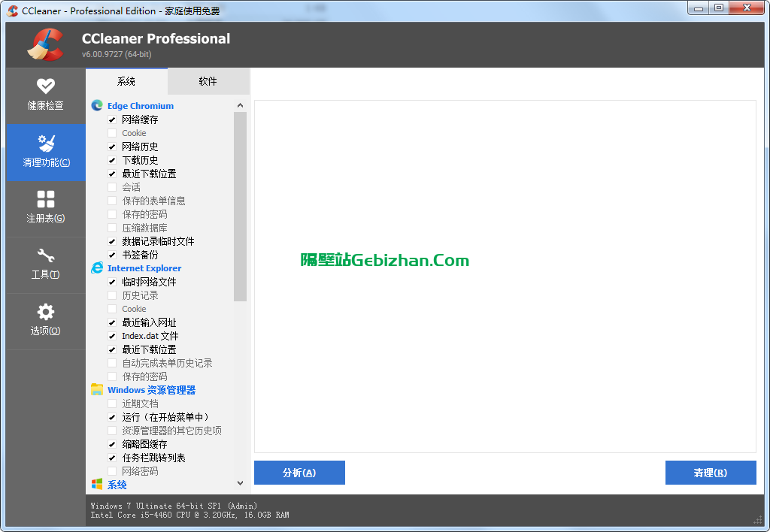Uncheck 下载历史 checkbox
This screenshot has width=770, height=532.
(112, 161)
